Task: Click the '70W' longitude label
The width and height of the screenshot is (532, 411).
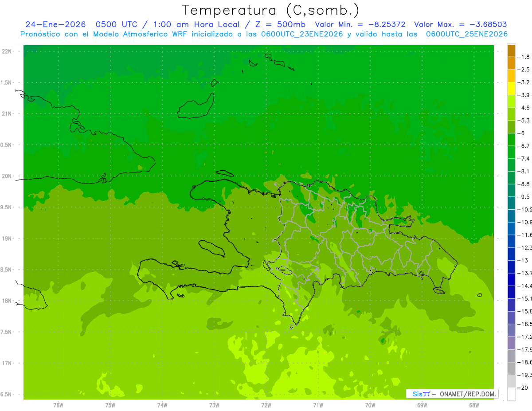Action: 370,405
